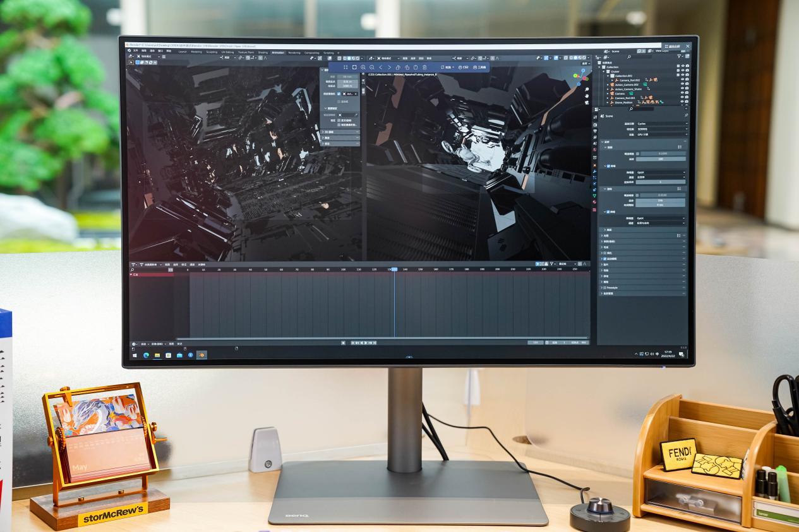Viewport: 799px width, 532px height.
Task: Open Microsoft Edge from taskbar
Action: coord(146,355)
